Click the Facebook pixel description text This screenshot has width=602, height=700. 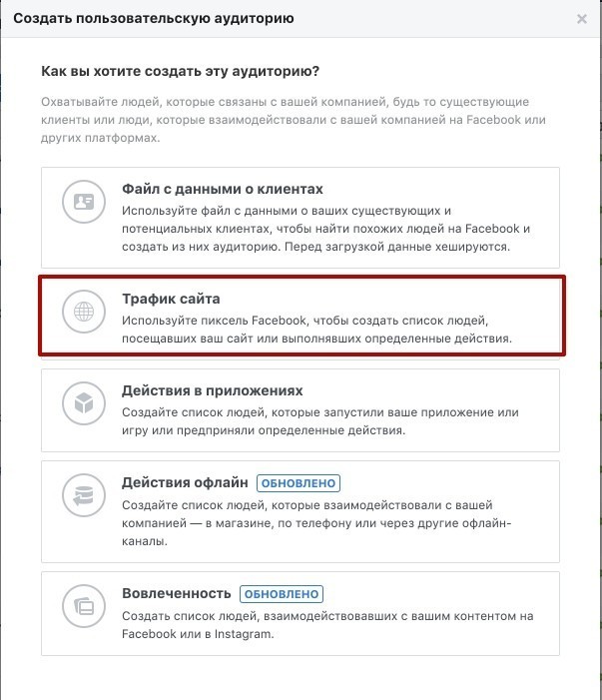pyautogui.click(x=316, y=330)
